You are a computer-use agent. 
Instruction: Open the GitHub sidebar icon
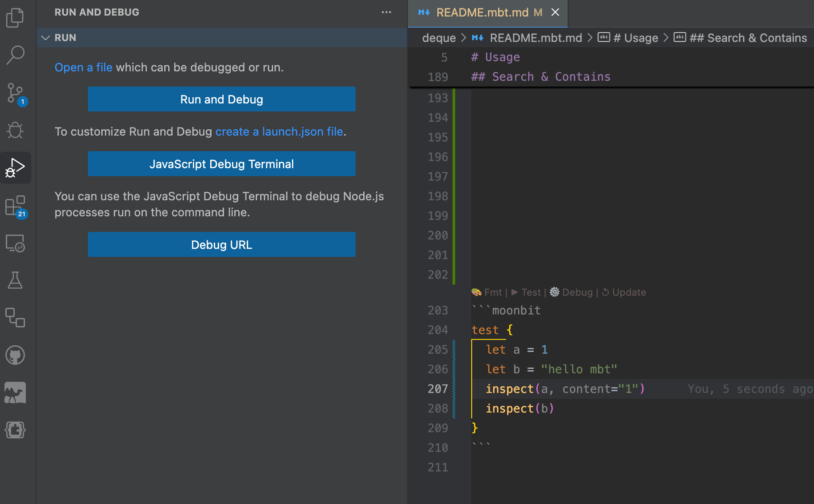click(16, 355)
